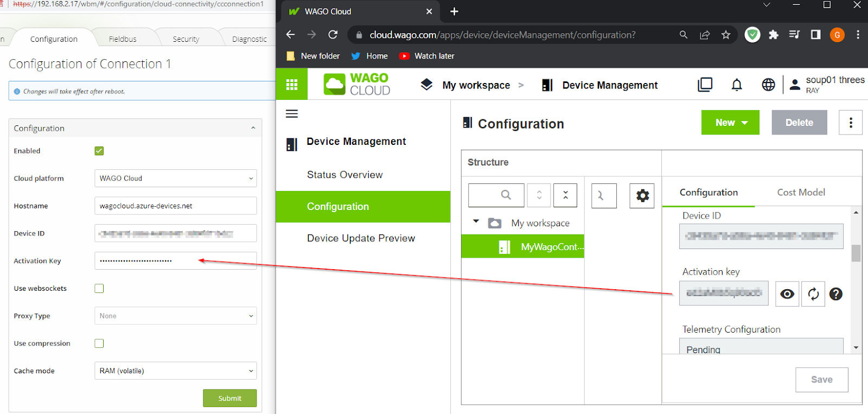Viewport: 868px width, 414px height.
Task: Toggle hamburger sidebar menu
Action: pyautogui.click(x=292, y=113)
